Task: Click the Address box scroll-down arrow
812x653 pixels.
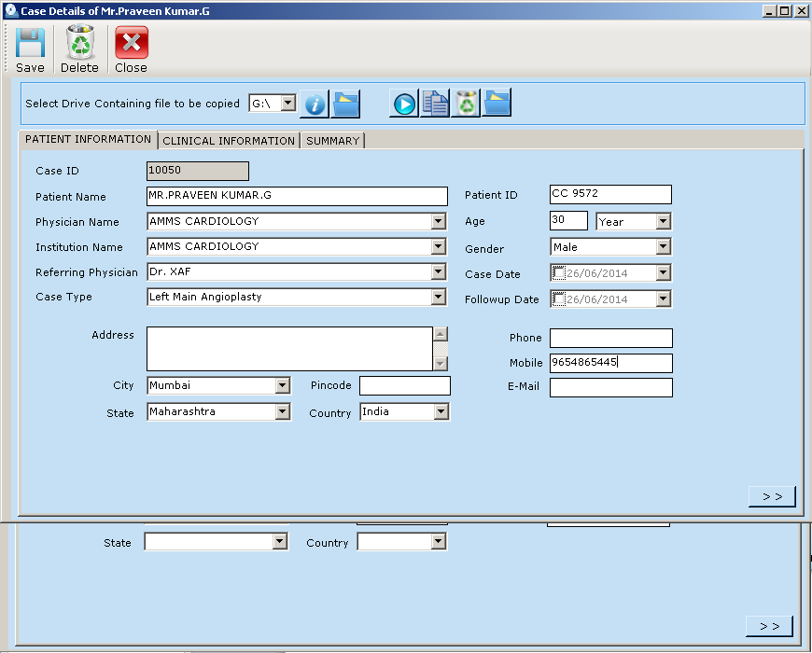Action: click(441, 363)
